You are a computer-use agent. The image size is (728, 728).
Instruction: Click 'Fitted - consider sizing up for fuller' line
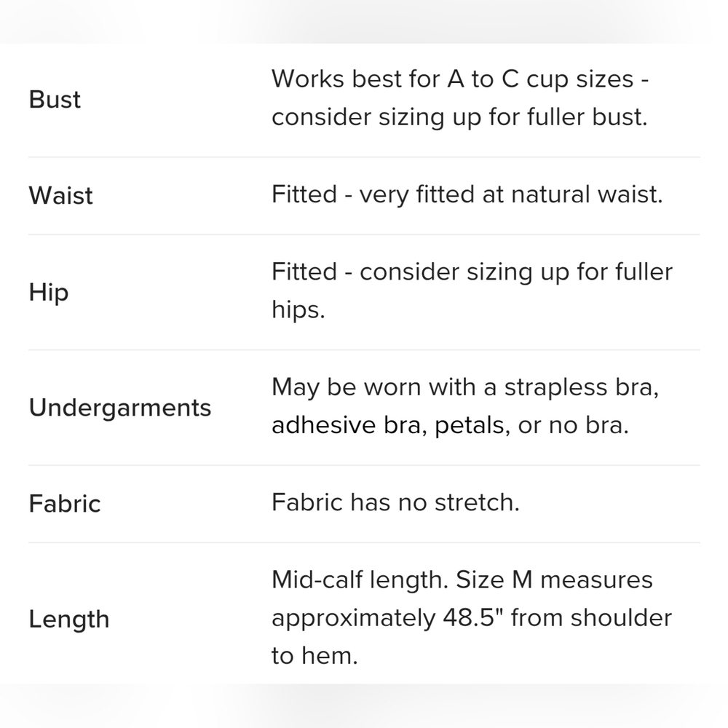472,272
